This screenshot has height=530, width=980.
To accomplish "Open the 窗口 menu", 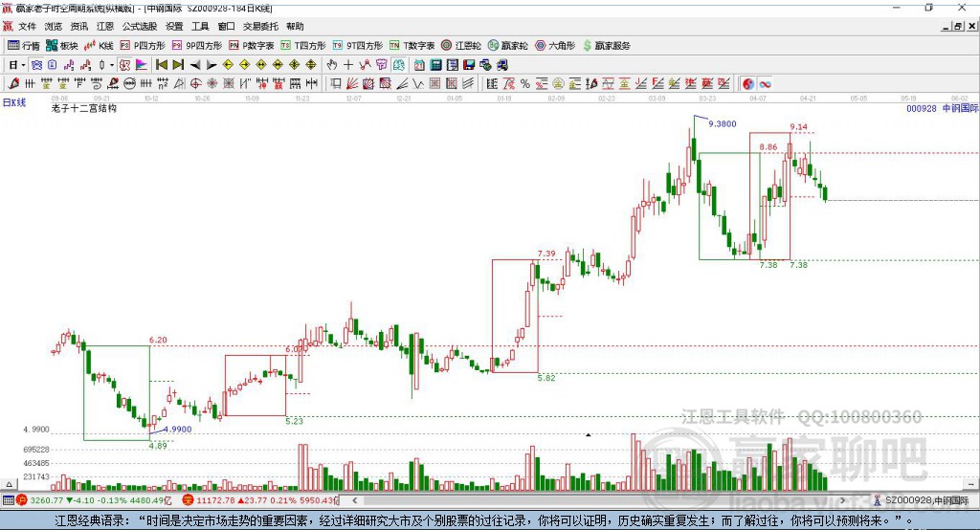I will pyautogui.click(x=226, y=26).
